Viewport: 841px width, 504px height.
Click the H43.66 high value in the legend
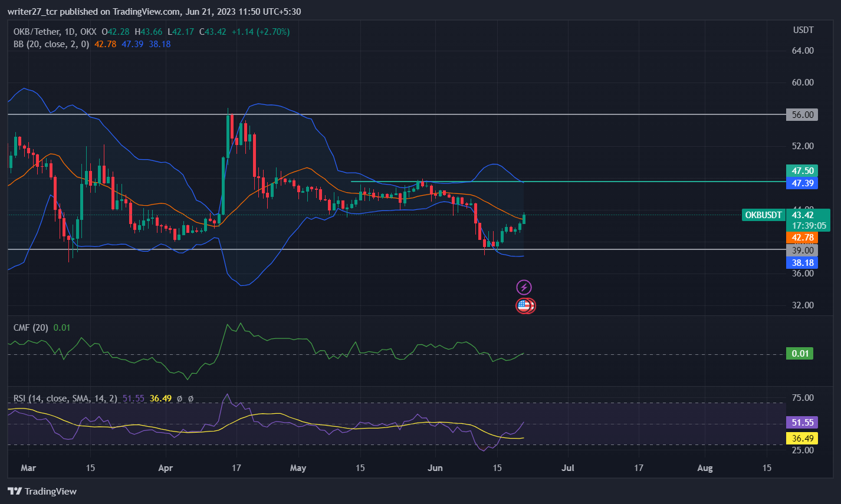[148, 32]
